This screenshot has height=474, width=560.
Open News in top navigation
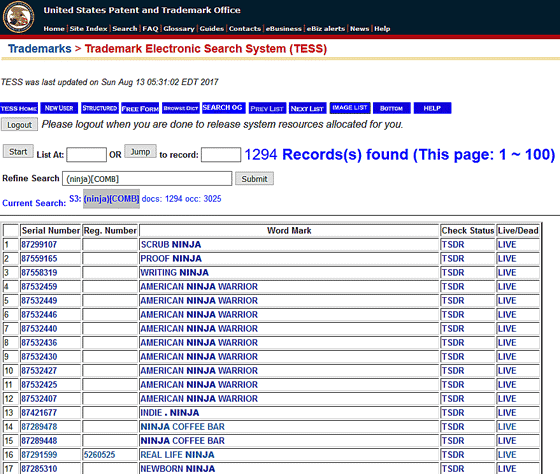[x=359, y=29]
